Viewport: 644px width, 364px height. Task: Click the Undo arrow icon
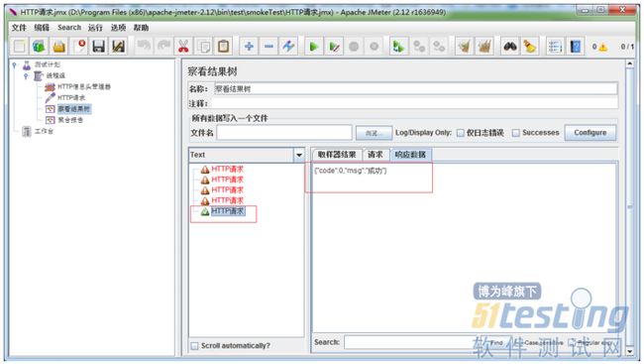(144, 47)
